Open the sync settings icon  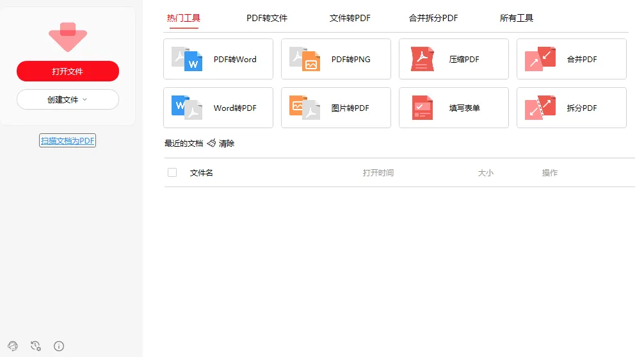coord(36,346)
